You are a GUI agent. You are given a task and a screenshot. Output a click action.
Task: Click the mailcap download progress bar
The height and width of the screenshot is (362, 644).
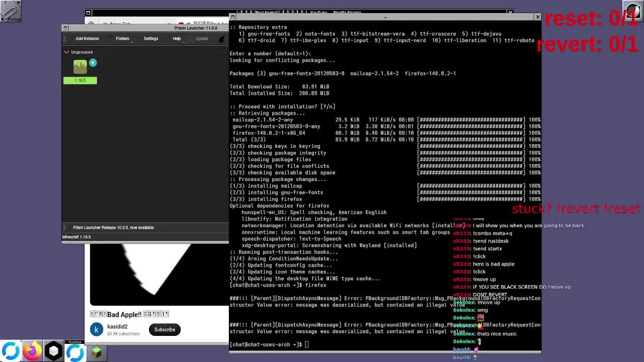(472, 120)
